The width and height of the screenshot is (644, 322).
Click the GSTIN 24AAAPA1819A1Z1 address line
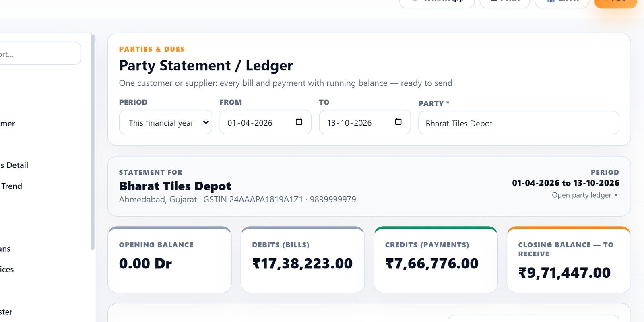click(x=237, y=200)
